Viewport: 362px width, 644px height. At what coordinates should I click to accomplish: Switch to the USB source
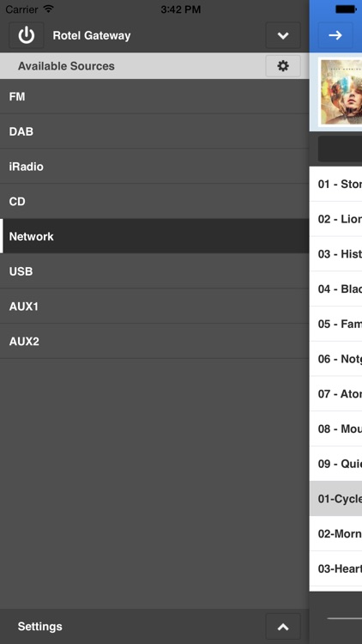(x=154, y=271)
